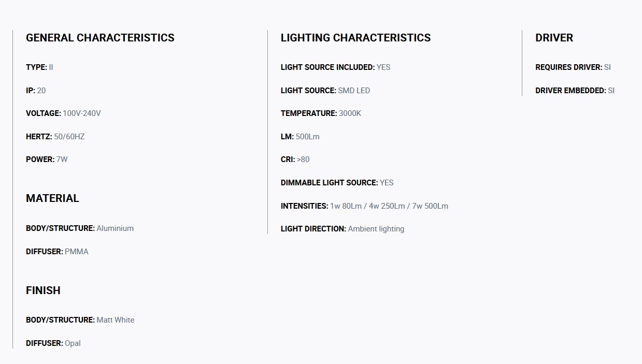
Task: Select the Ambient lighting direction text
Action: [x=376, y=229]
